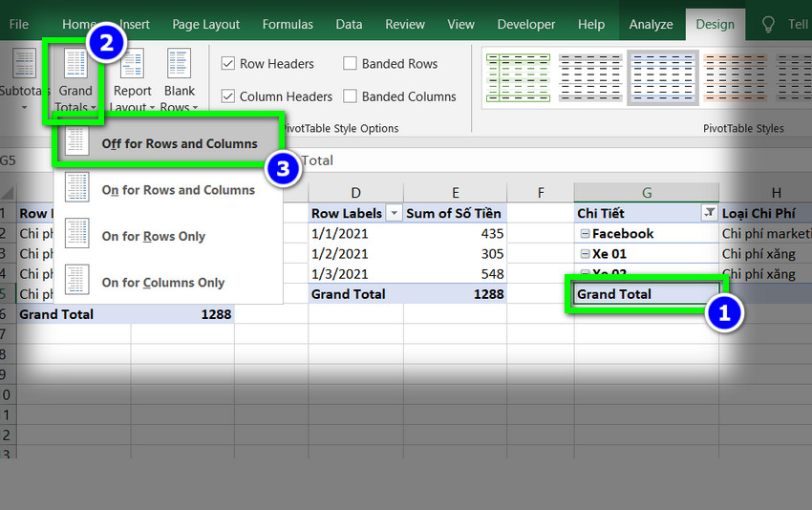Screen dimensions: 812x510
Task: Toggle the Column Headers checkbox
Action: pyautogui.click(x=228, y=96)
